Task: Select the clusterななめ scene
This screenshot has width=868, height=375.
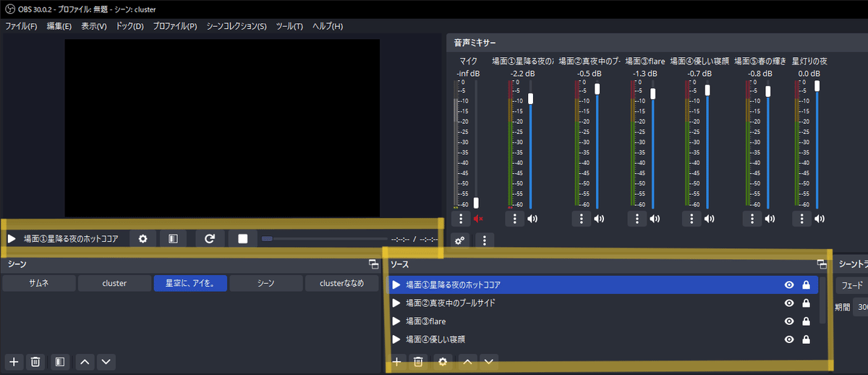Action: tap(341, 283)
